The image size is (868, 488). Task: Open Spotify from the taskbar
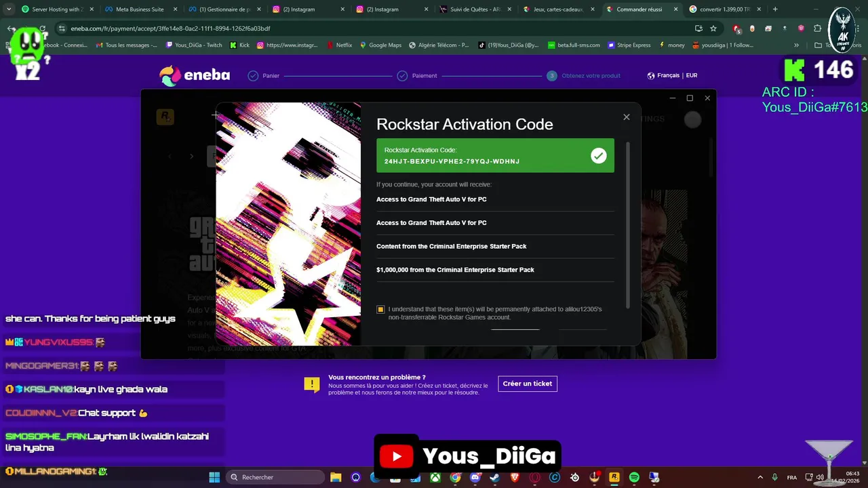click(x=634, y=477)
